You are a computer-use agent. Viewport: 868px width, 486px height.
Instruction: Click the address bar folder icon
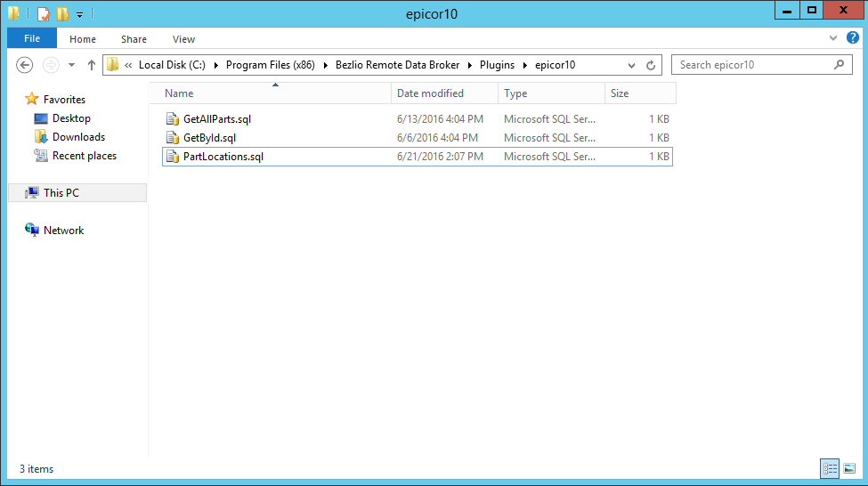point(113,65)
